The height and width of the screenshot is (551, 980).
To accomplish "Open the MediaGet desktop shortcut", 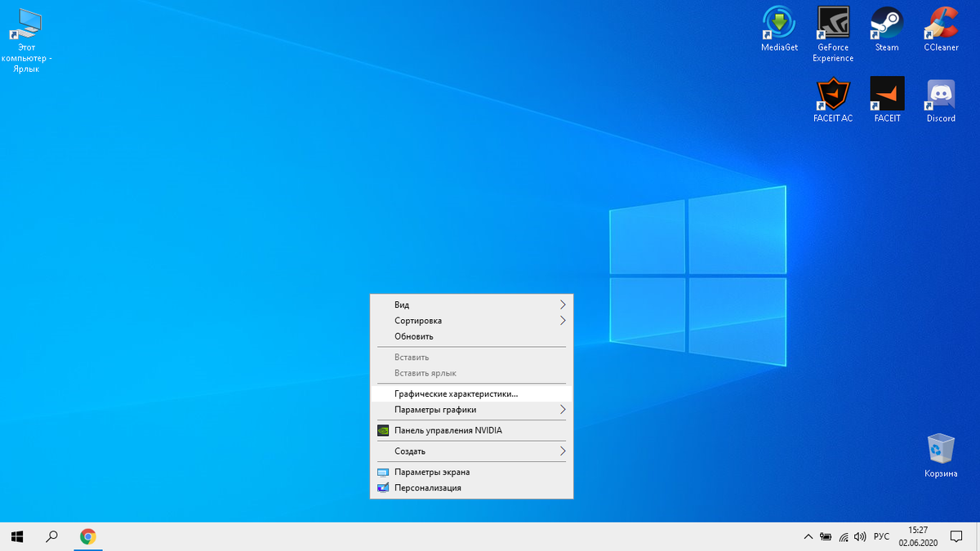I will [779, 29].
